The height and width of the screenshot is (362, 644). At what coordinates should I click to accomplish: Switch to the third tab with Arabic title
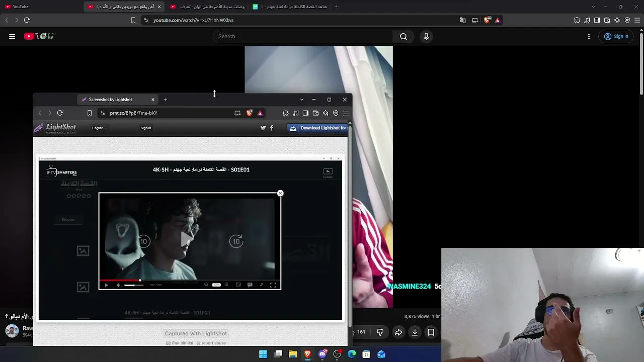pos(207,7)
